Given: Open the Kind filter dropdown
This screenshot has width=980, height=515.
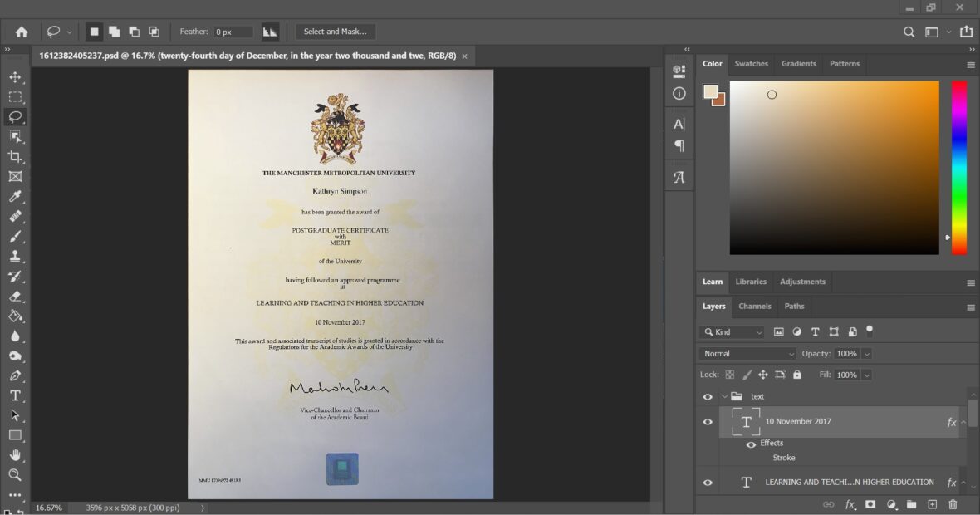Looking at the screenshot, I should [x=732, y=332].
